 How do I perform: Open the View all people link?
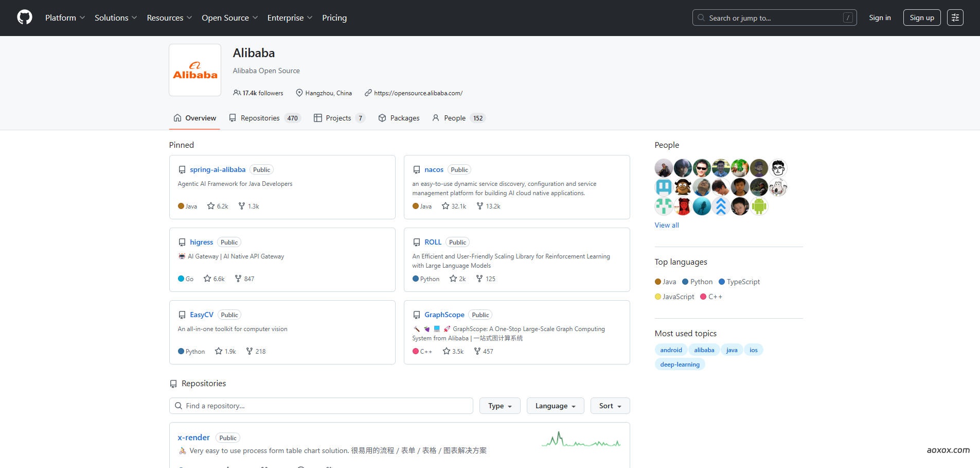coord(667,225)
